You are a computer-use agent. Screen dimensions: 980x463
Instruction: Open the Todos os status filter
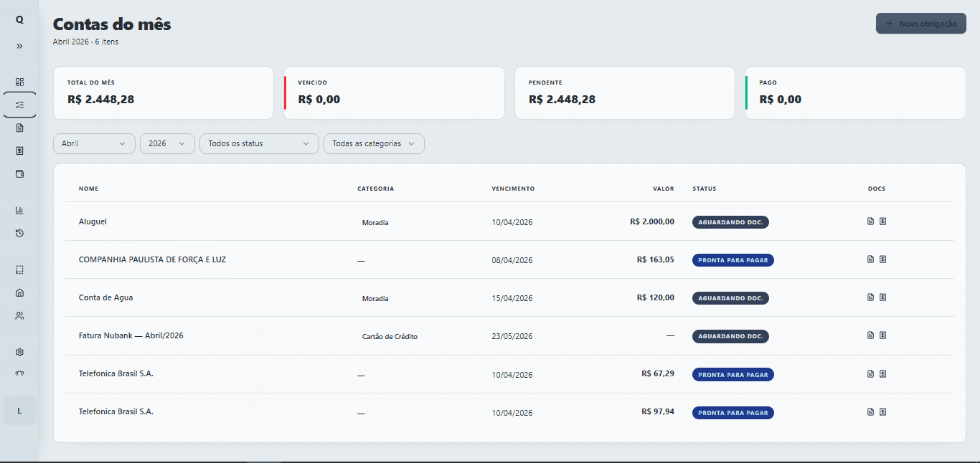pos(259,143)
